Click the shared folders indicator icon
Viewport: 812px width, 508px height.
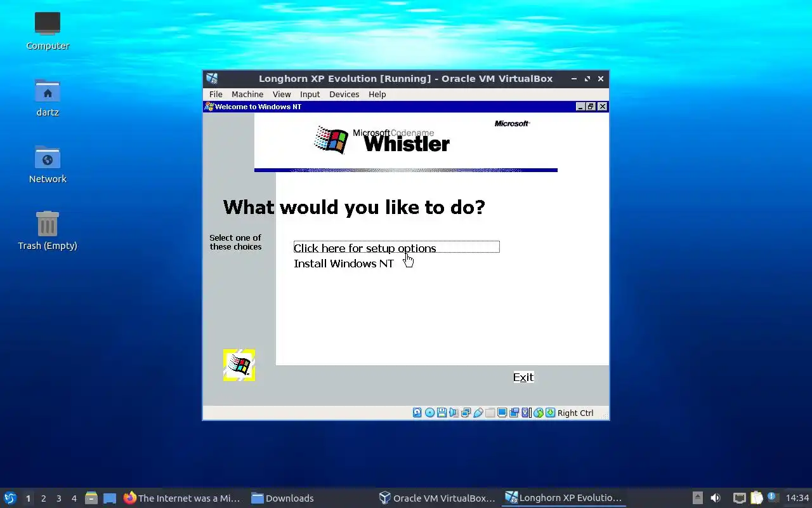coord(490,413)
